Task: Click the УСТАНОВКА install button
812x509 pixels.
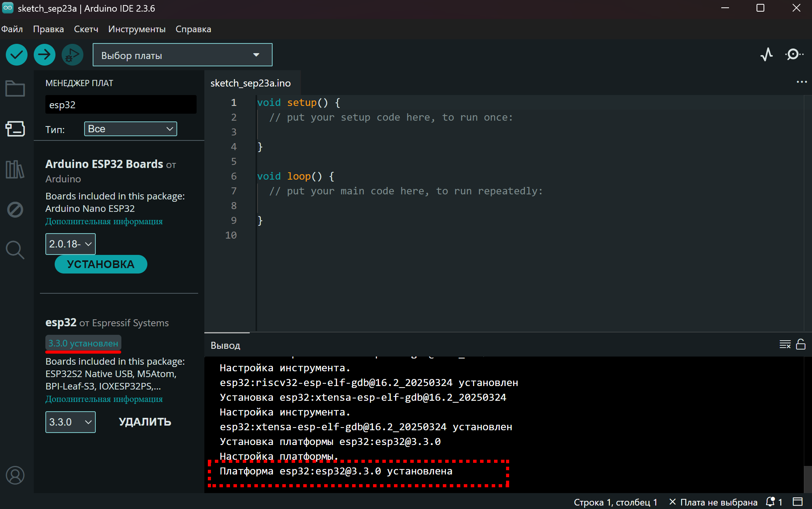Action: [101, 264]
